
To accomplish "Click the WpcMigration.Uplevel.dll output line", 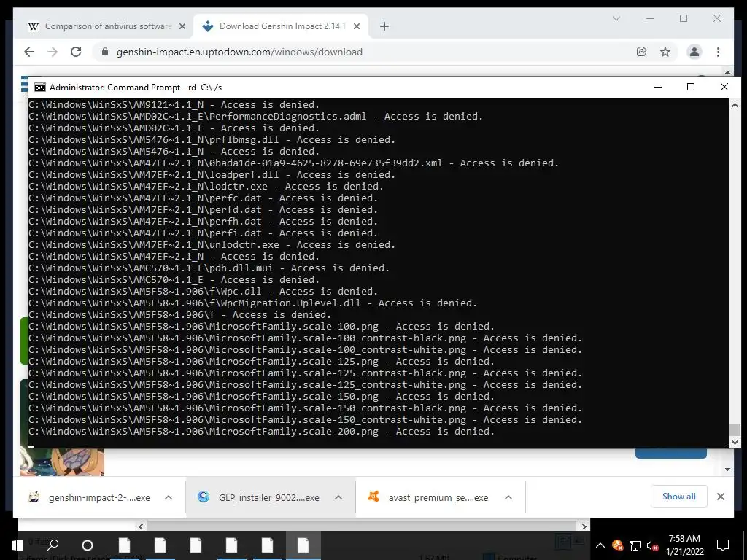I will pos(253,303).
